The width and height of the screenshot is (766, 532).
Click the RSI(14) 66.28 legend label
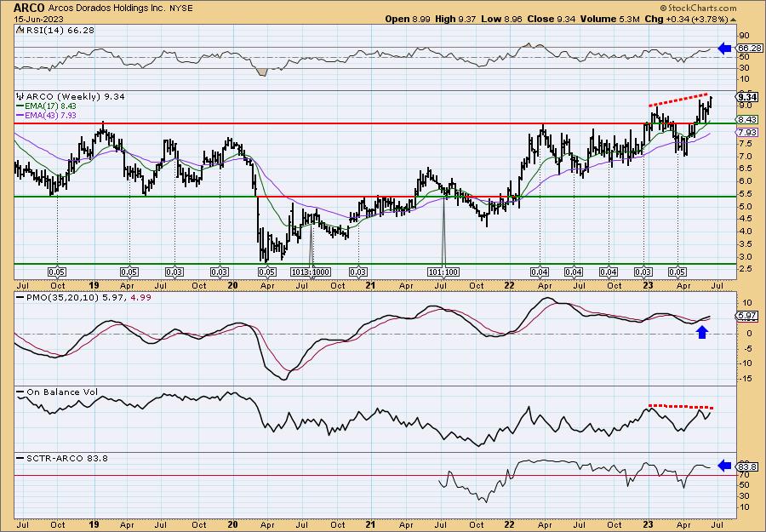[59, 30]
